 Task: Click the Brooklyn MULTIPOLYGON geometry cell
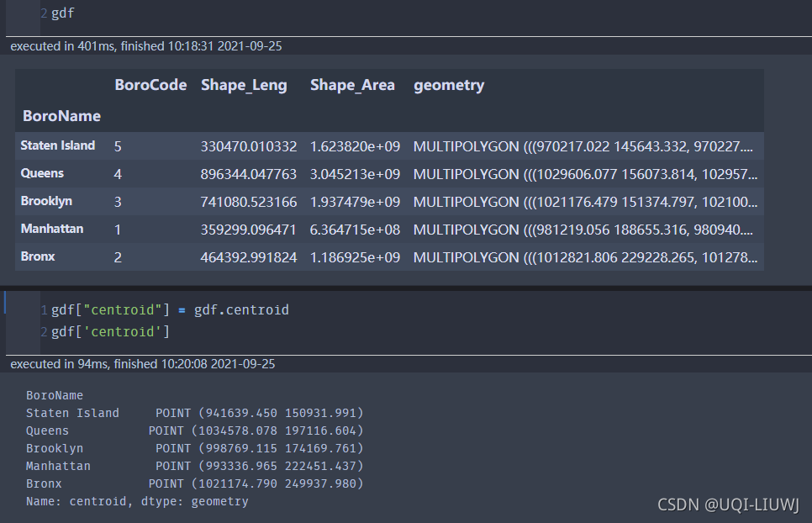click(x=586, y=201)
